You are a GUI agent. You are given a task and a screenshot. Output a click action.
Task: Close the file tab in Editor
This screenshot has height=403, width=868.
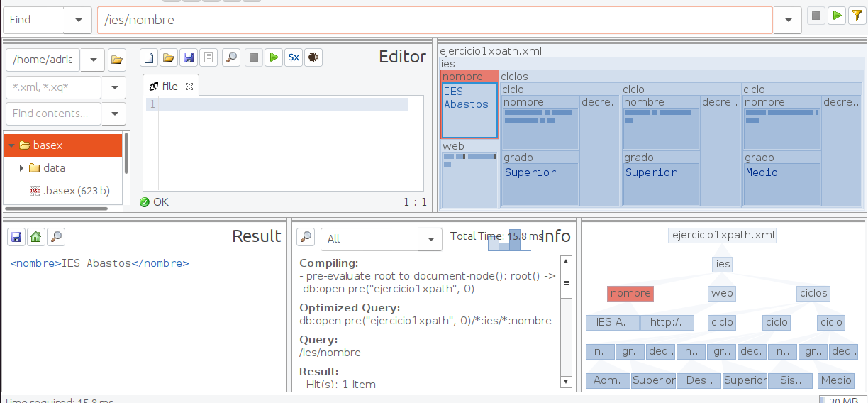click(x=189, y=87)
